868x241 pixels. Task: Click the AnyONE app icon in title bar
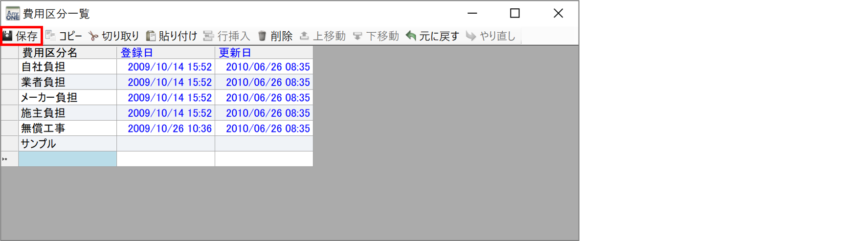[13, 13]
